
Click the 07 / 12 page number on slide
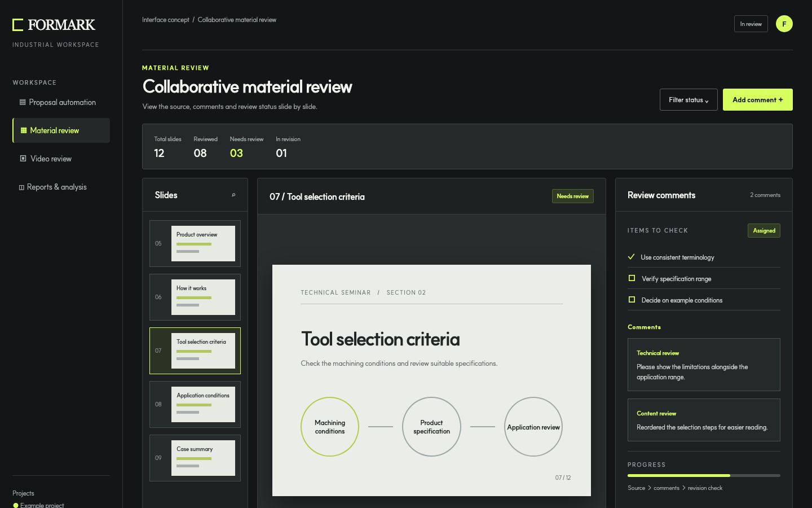[563, 478]
